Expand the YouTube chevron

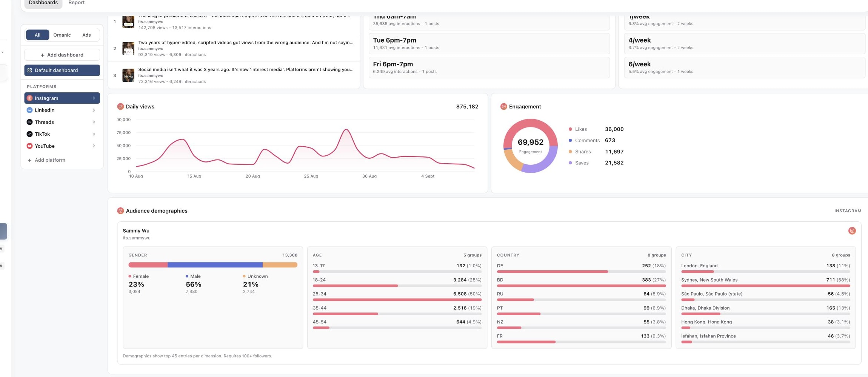pyautogui.click(x=94, y=146)
